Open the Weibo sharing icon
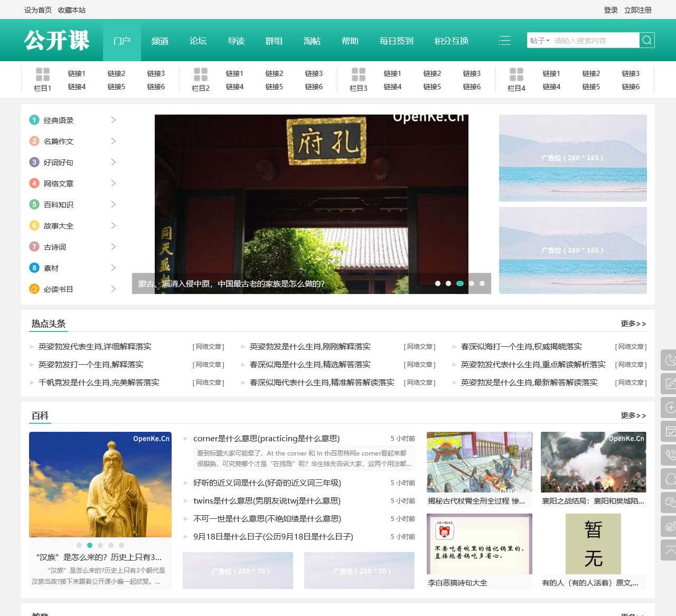This screenshot has height=616, width=676. [668, 526]
